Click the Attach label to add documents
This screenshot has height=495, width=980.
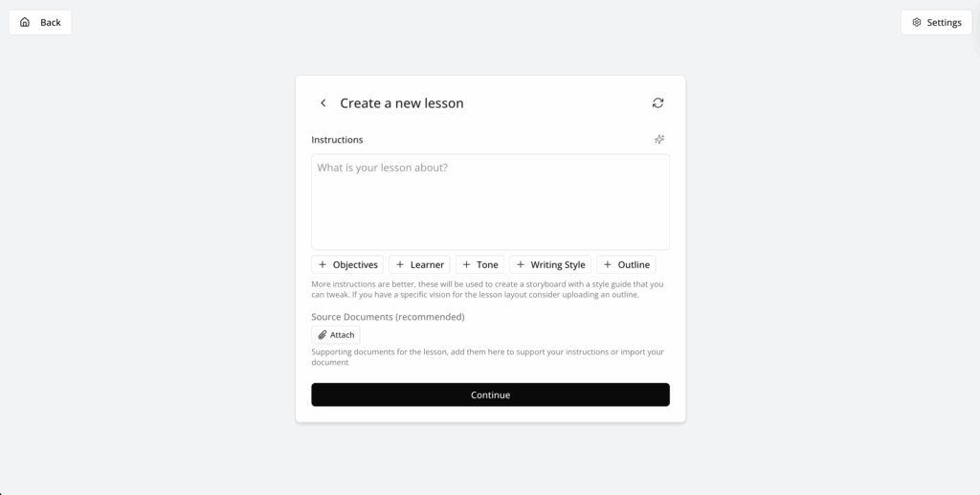(x=343, y=335)
